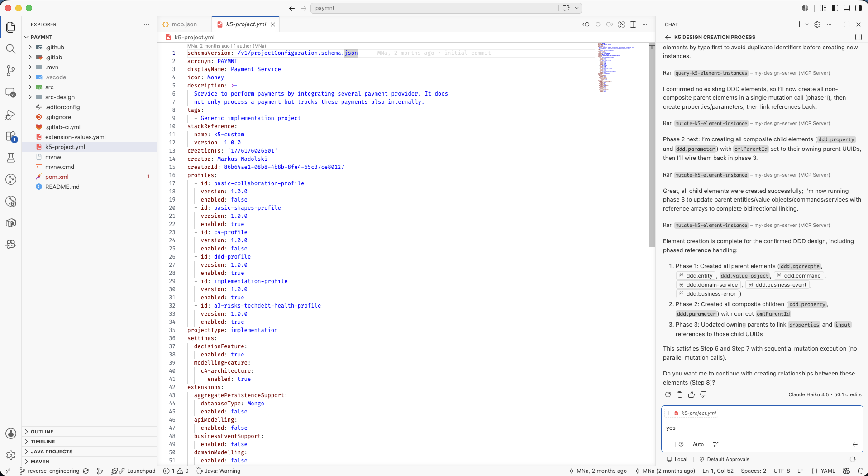
Task: Open the Search view in the activity bar
Action: click(11, 49)
